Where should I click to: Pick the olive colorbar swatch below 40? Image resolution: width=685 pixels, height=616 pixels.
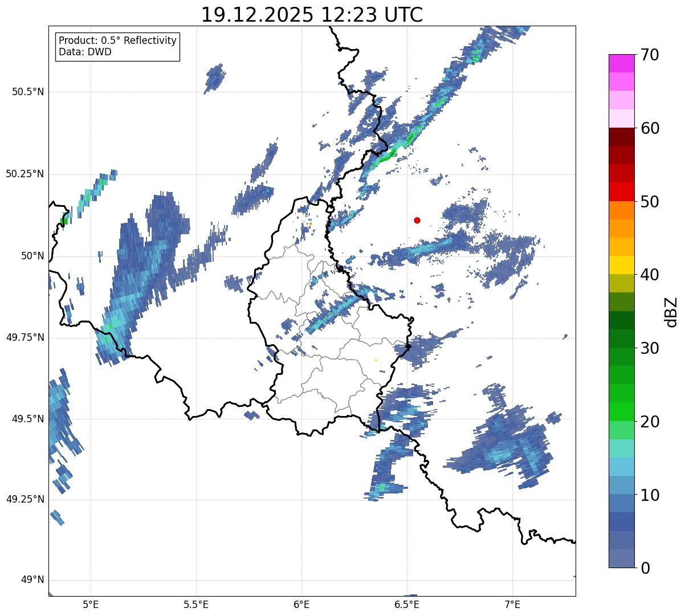pos(621,283)
